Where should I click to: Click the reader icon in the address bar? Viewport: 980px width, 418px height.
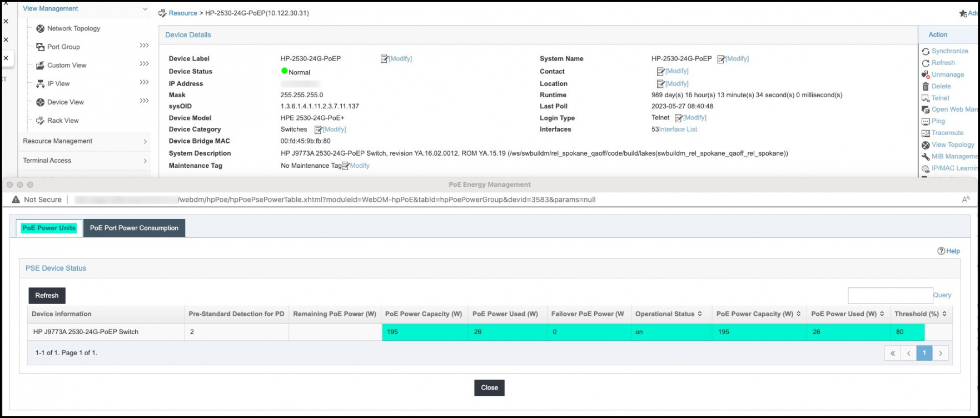[966, 200]
